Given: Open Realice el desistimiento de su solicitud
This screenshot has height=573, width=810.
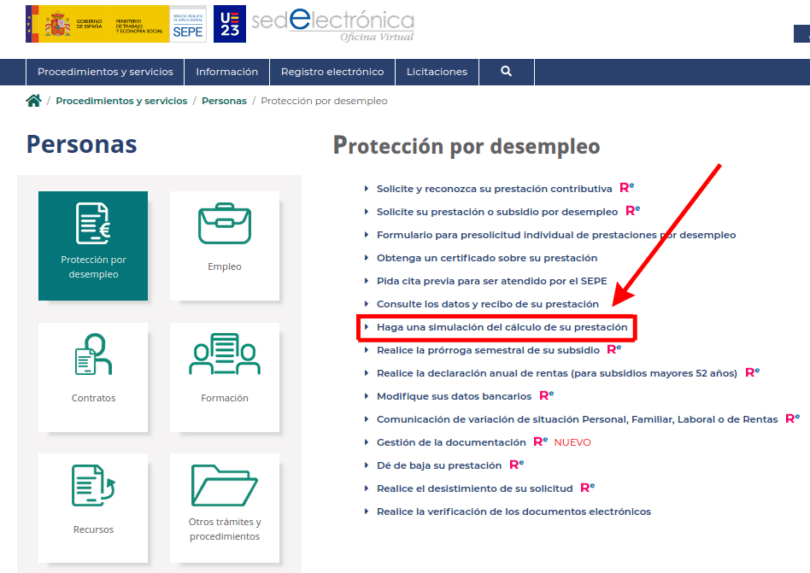Looking at the screenshot, I should coord(475,488).
